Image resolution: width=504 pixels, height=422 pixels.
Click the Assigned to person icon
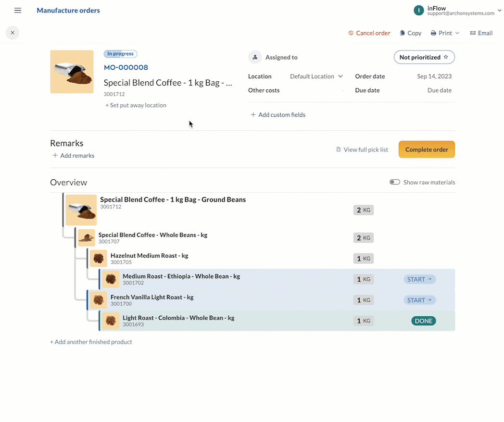point(254,57)
